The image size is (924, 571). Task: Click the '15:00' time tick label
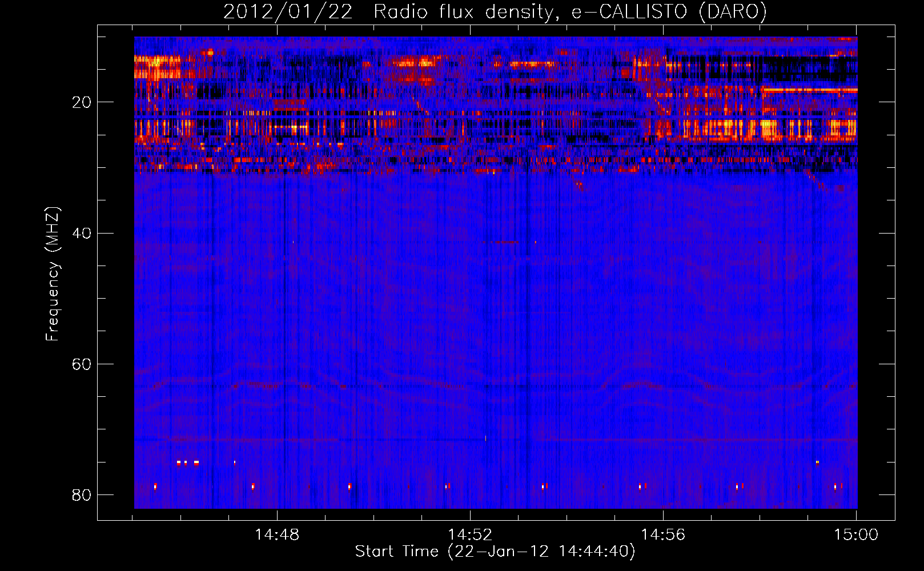click(x=856, y=535)
